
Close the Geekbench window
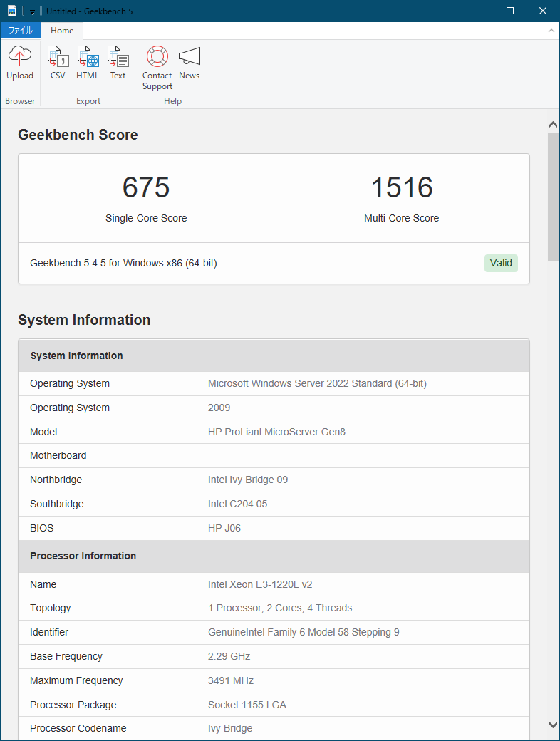coord(542,11)
